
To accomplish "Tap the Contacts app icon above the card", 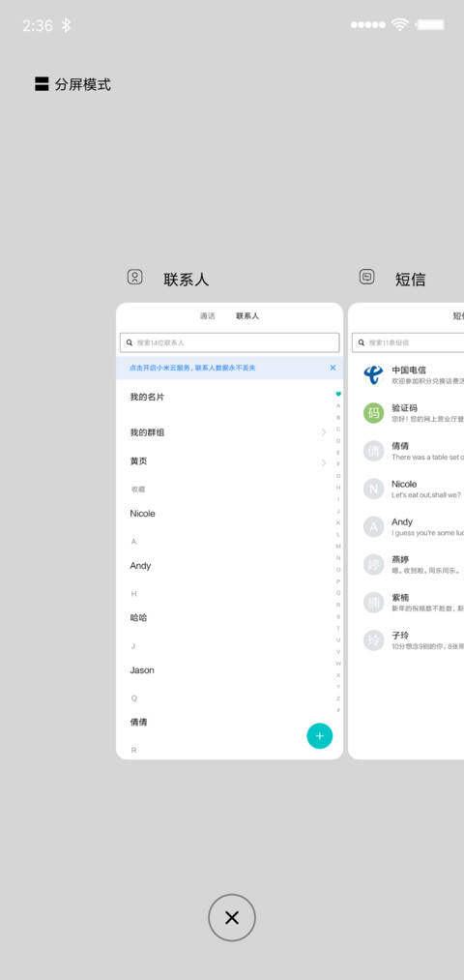I will coord(135,277).
